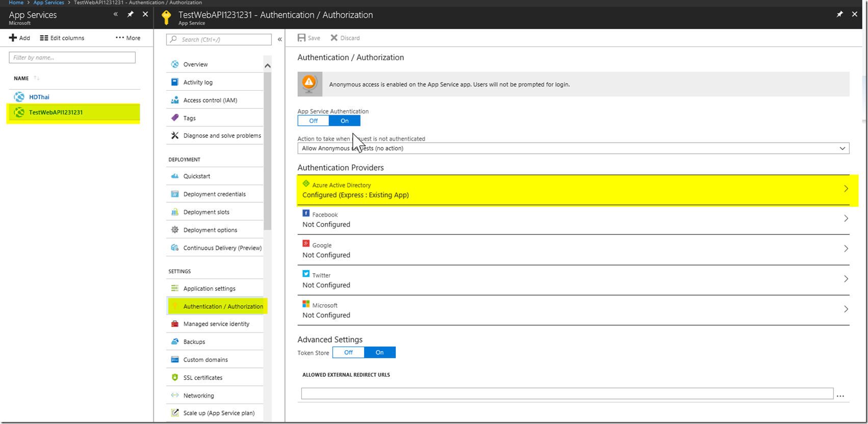Open the More ellipsis menu
This screenshot has width=868, height=424.
(128, 38)
